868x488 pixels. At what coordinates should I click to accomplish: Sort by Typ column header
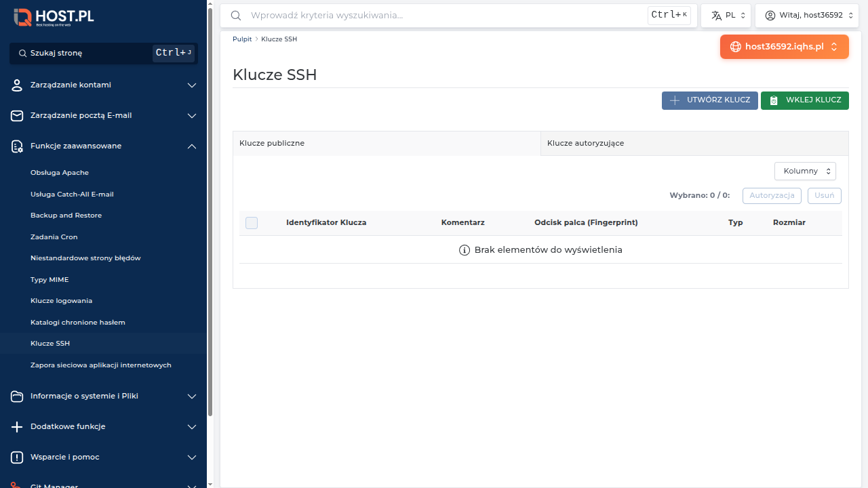(736, 223)
